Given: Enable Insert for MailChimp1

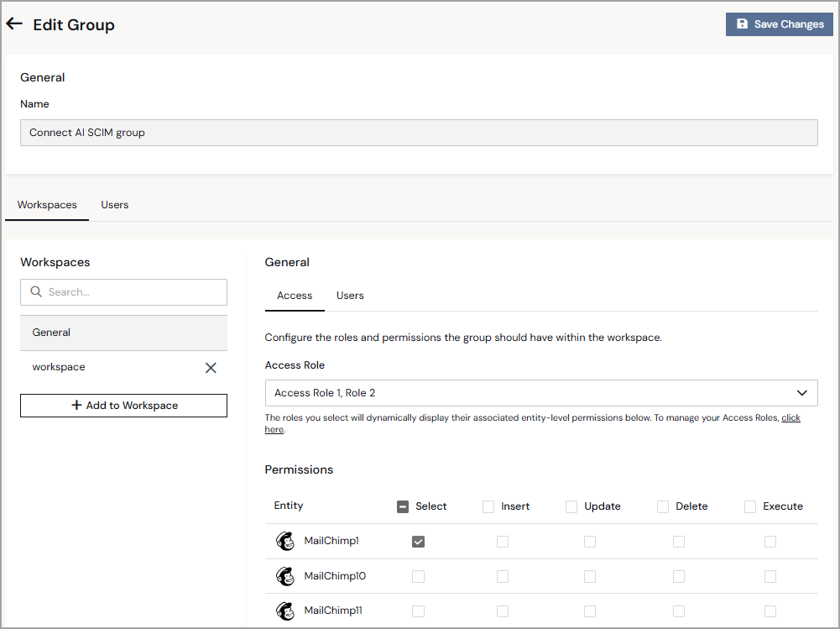Looking at the screenshot, I should click(503, 542).
